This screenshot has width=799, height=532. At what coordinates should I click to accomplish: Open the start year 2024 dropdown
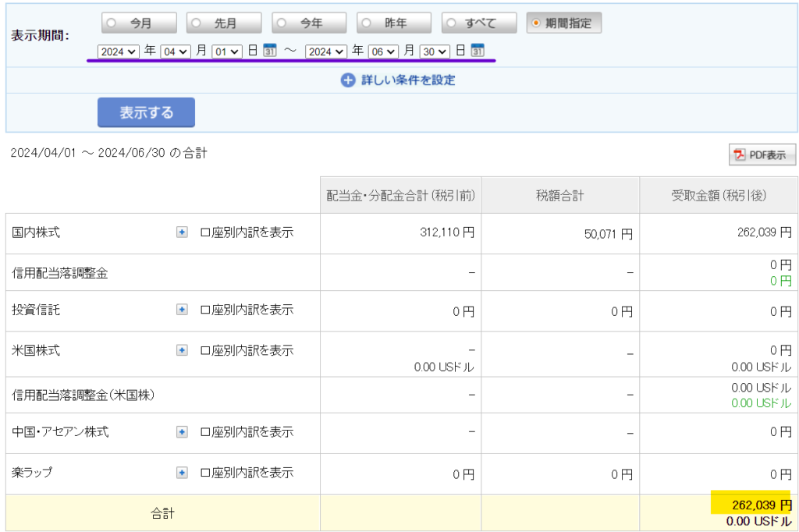click(x=118, y=51)
